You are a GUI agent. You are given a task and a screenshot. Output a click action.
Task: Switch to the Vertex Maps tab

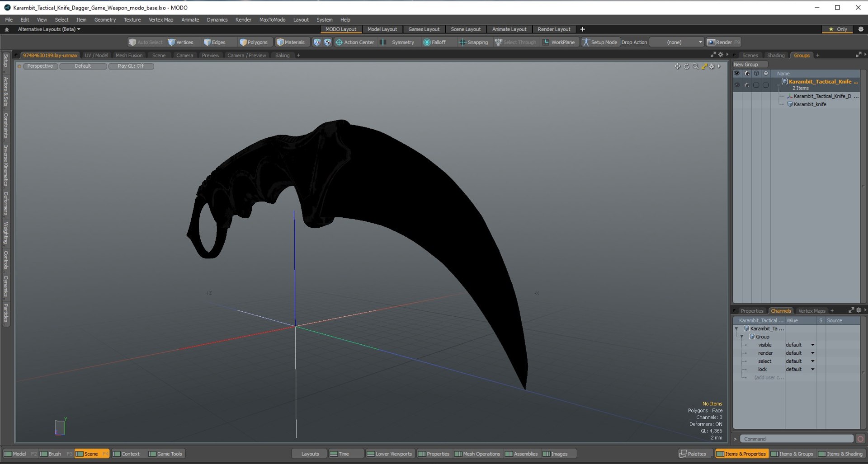point(811,311)
